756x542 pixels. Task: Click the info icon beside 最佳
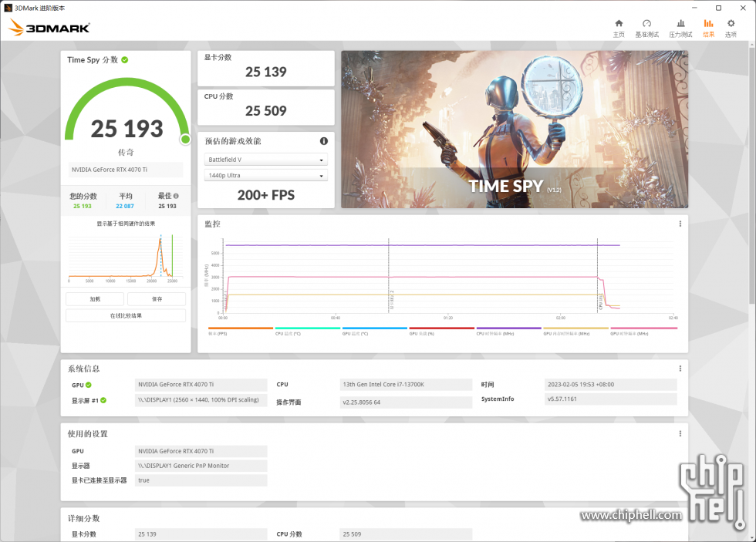pos(176,196)
